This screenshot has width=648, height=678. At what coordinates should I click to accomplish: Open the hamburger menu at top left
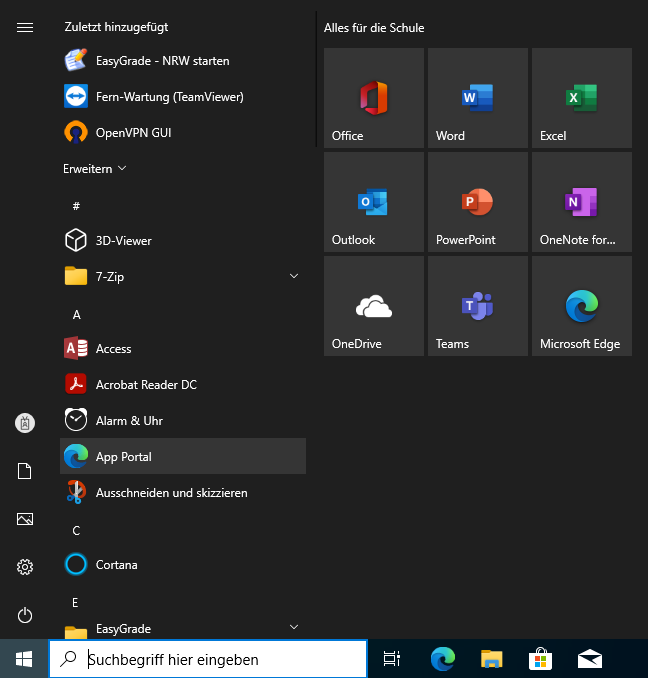tap(25, 28)
